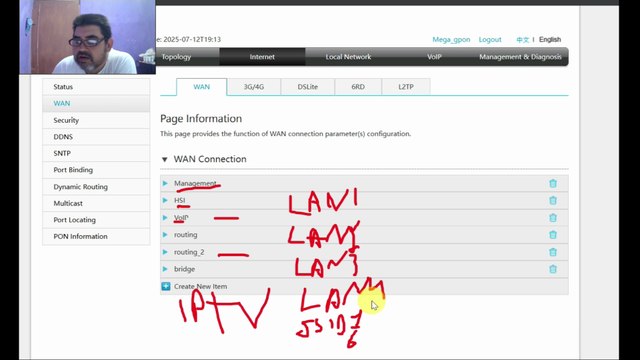Switch to the 3G/4G tab

[x=254, y=87]
